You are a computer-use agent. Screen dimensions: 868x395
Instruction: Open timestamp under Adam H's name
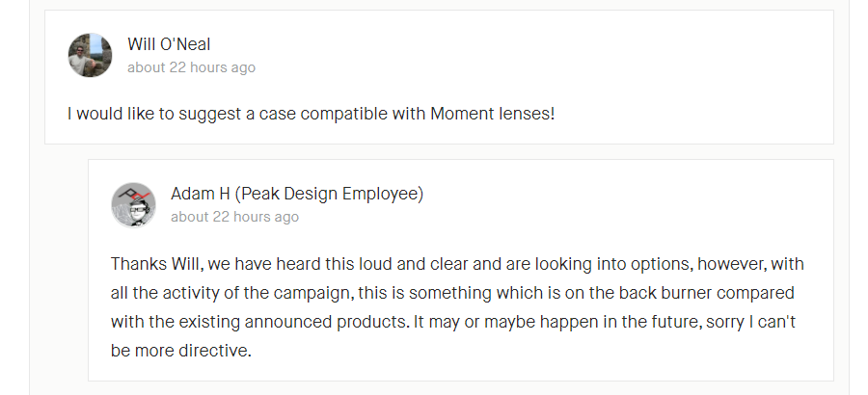[x=234, y=217]
